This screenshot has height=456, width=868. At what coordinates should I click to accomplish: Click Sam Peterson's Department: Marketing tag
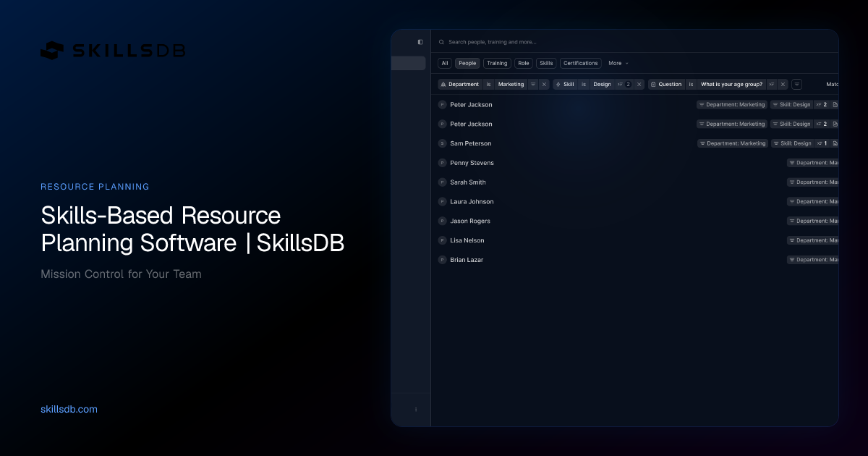pos(732,143)
